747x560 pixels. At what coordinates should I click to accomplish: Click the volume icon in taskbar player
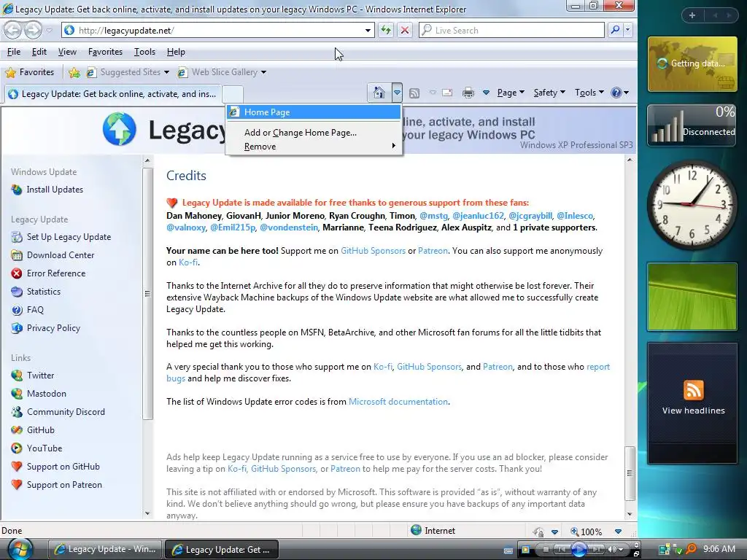pos(612,550)
